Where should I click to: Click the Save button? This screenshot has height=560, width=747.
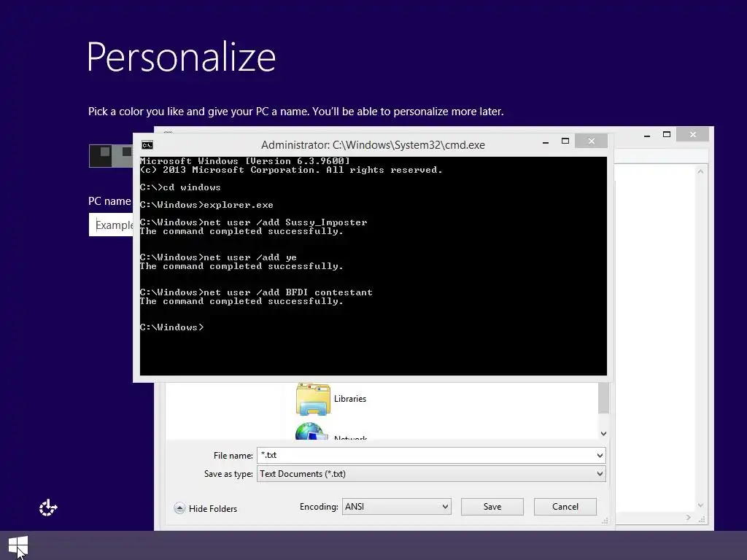pos(492,507)
